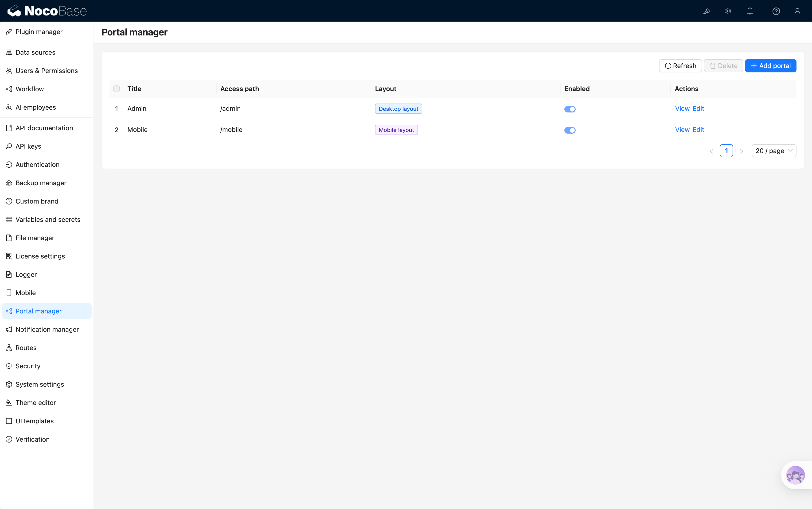Open notifications bell icon
Viewport: 812px width, 509px height.
click(x=750, y=11)
